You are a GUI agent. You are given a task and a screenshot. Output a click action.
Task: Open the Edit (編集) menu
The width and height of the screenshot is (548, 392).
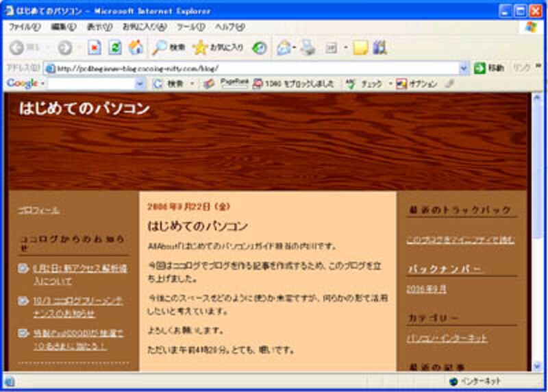click(x=63, y=27)
